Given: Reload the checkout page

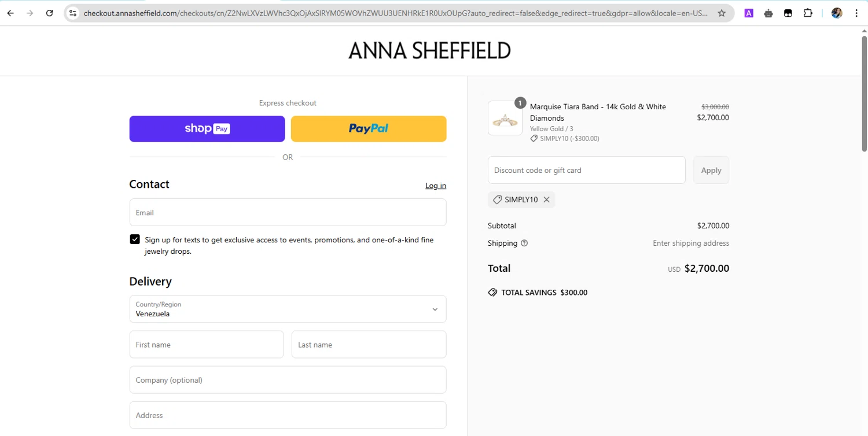Looking at the screenshot, I should (x=50, y=13).
